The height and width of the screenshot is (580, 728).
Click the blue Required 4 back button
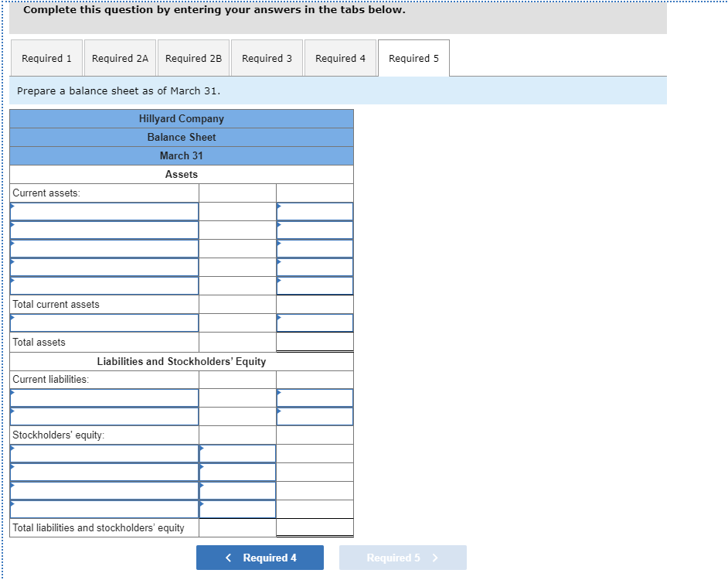click(260, 558)
